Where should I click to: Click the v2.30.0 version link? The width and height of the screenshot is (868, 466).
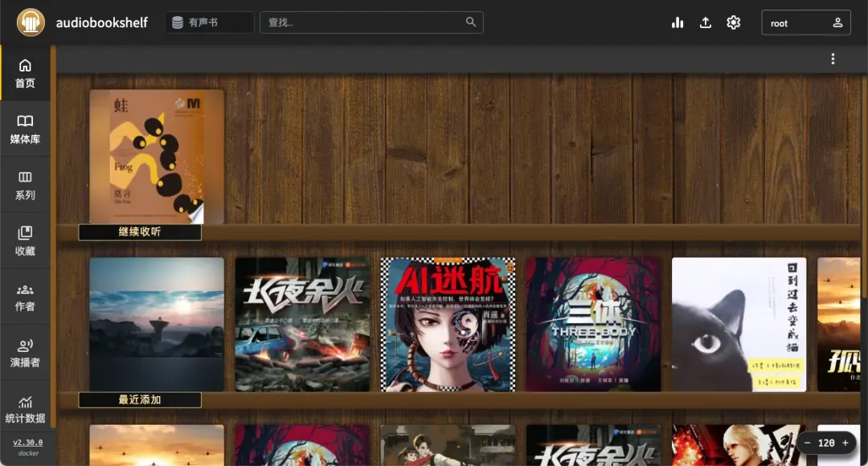click(28, 442)
